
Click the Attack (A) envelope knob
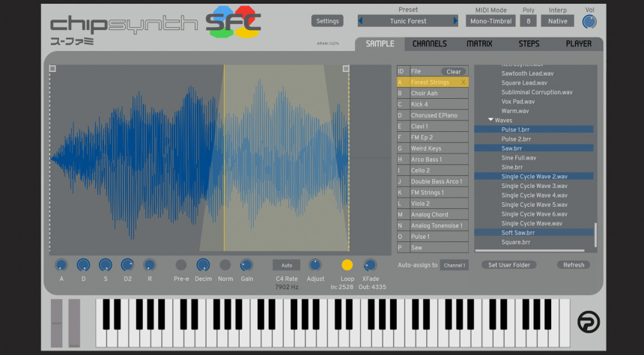[x=61, y=265]
